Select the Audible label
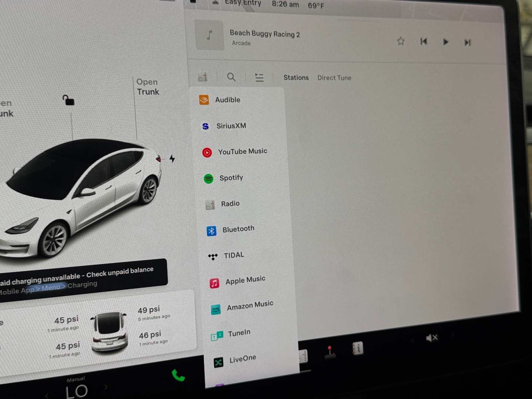532x399 pixels. [x=227, y=100]
